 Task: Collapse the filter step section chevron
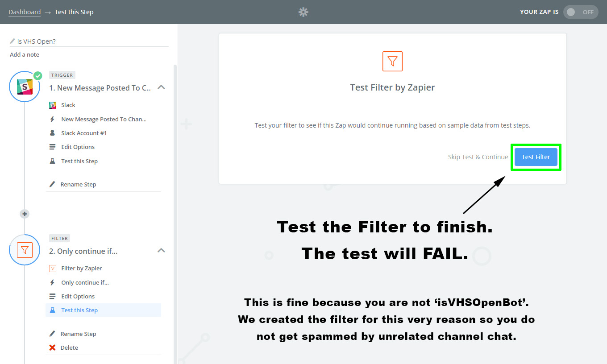click(x=162, y=251)
